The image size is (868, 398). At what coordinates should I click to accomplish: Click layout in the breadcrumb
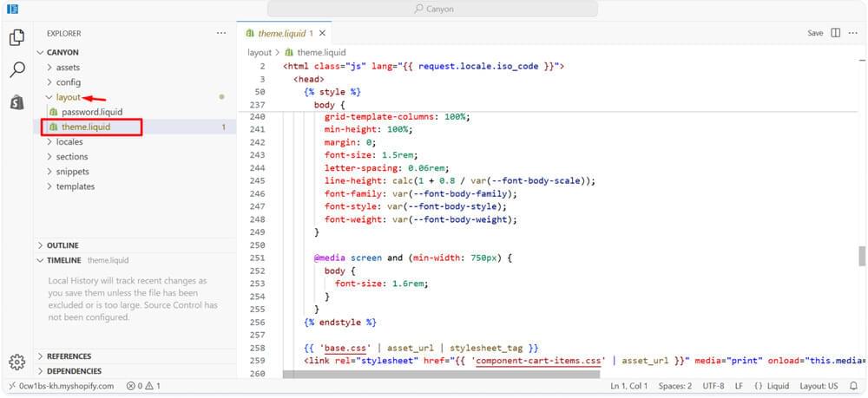coord(259,53)
